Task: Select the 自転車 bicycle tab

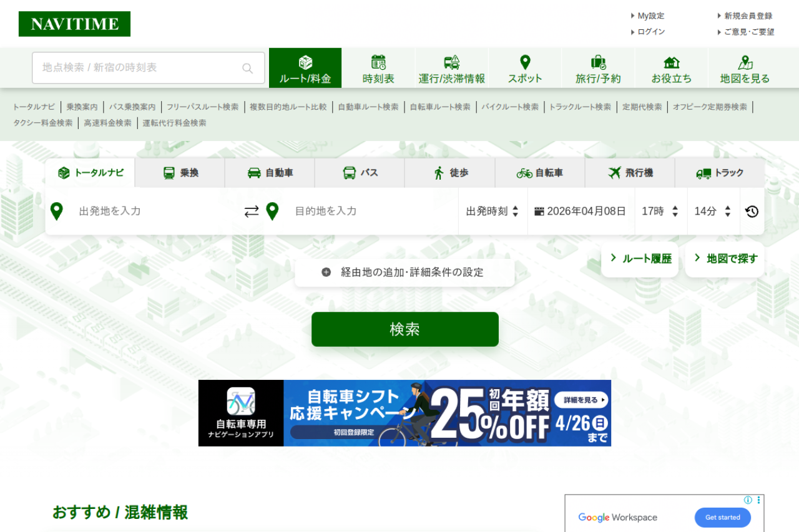Action: tap(540, 173)
